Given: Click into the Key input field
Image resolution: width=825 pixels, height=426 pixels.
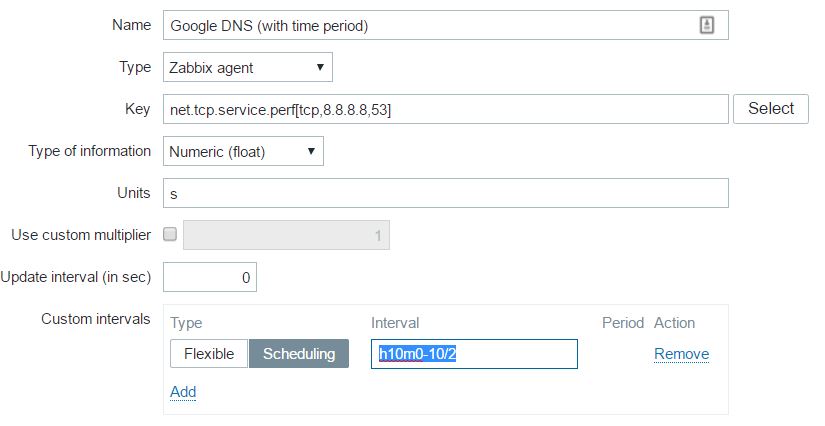Looking at the screenshot, I should point(445,110).
